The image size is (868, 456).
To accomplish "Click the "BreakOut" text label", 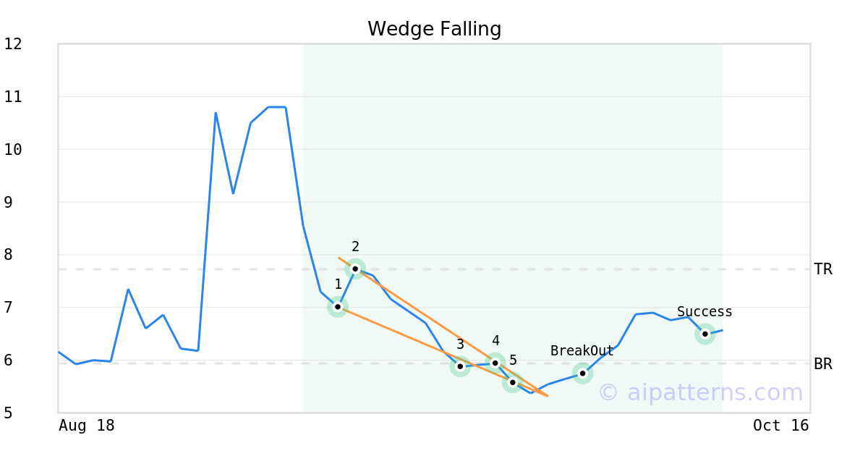I will (x=582, y=351).
